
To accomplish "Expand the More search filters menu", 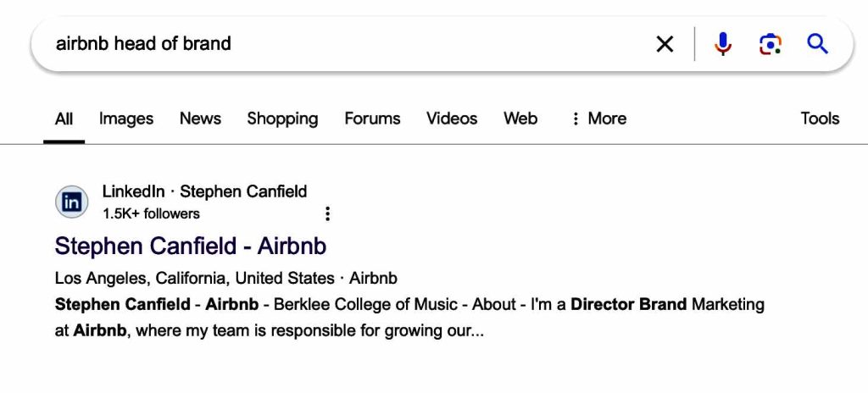I will tap(598, 119).
